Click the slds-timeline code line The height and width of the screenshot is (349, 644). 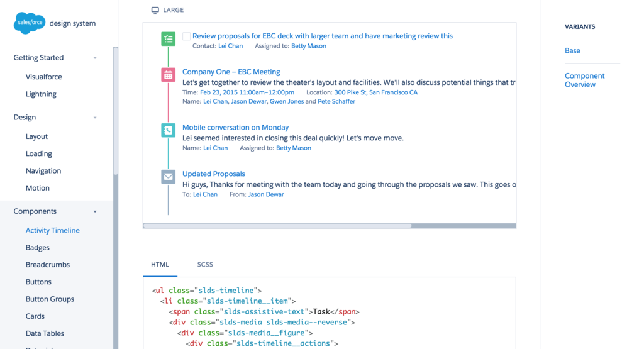(206, 291)
